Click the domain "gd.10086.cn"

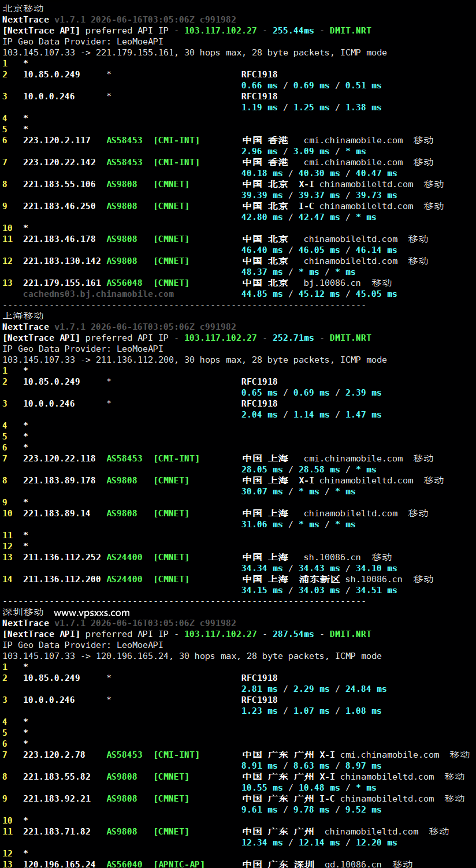click(x=353, y=865)
